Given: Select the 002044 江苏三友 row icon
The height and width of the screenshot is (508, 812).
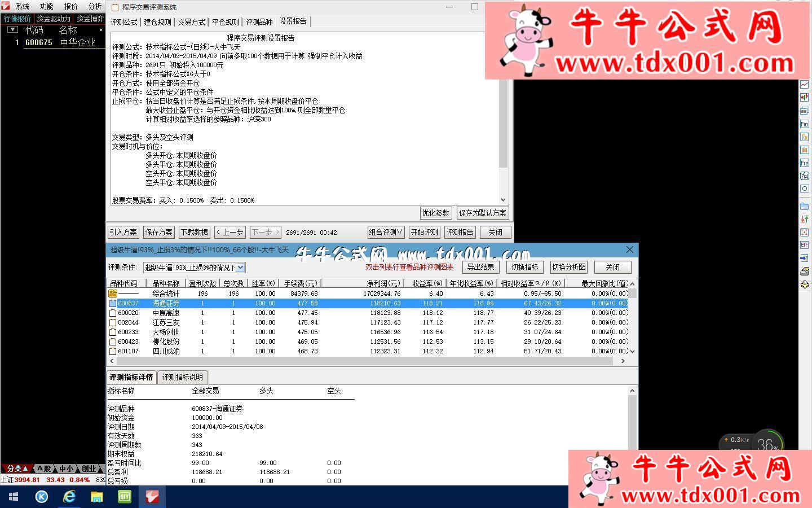Looking at the screenshot, I should [113, 322].
